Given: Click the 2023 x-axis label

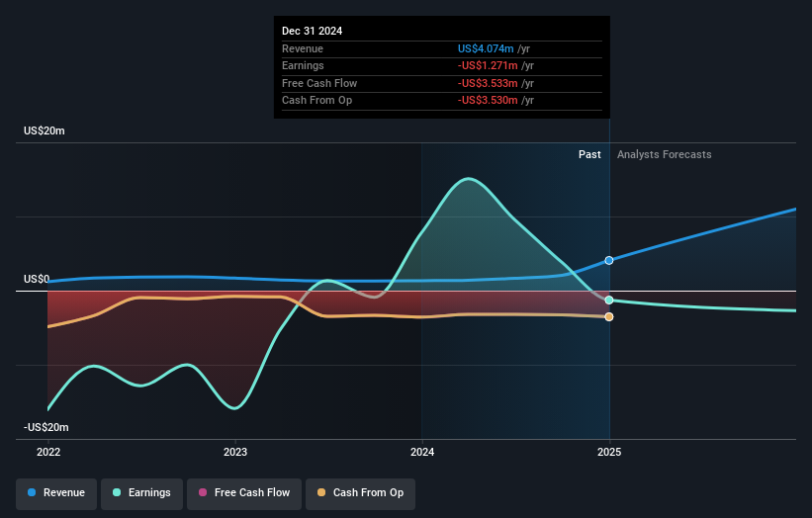Looking at the screenshot, I should pyautogui.click(x=235, y=453).
